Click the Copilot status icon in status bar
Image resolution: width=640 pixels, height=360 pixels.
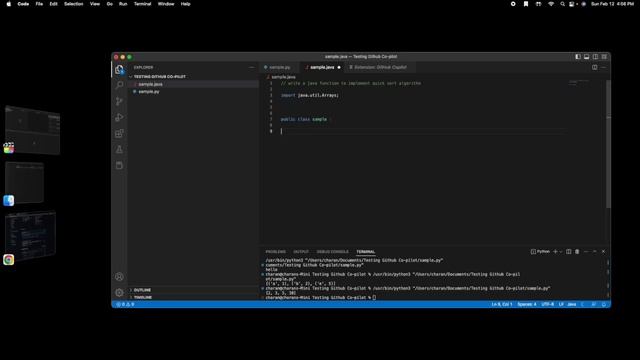pyautogui.click(x=583, y=304)
